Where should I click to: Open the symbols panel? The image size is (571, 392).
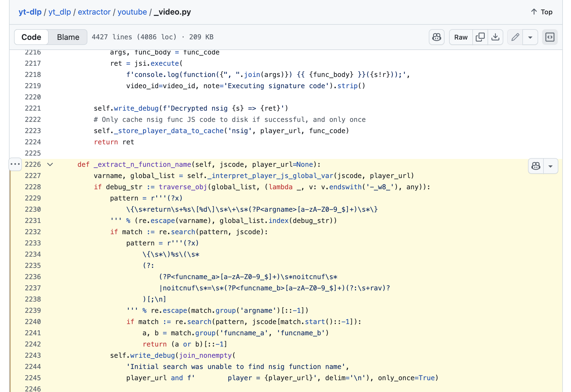click(550, 37)
